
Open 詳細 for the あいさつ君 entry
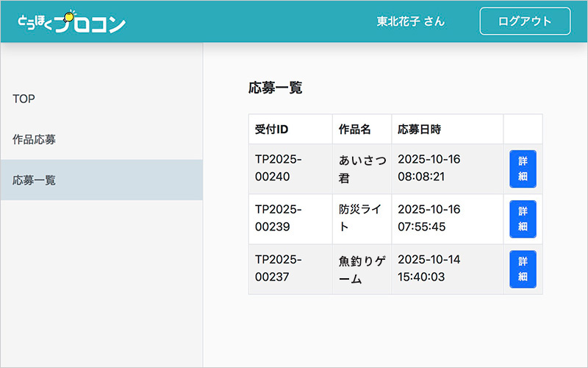click(x=523, y=169)
